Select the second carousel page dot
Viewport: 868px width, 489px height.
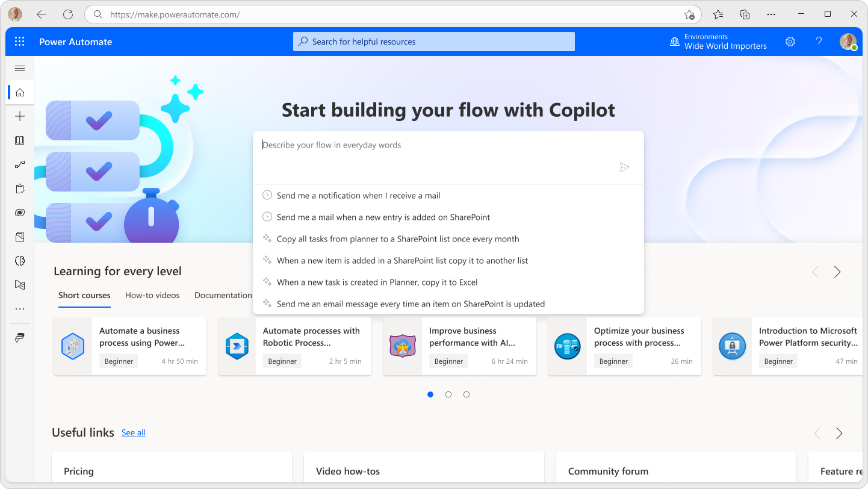tap(448, 394)
